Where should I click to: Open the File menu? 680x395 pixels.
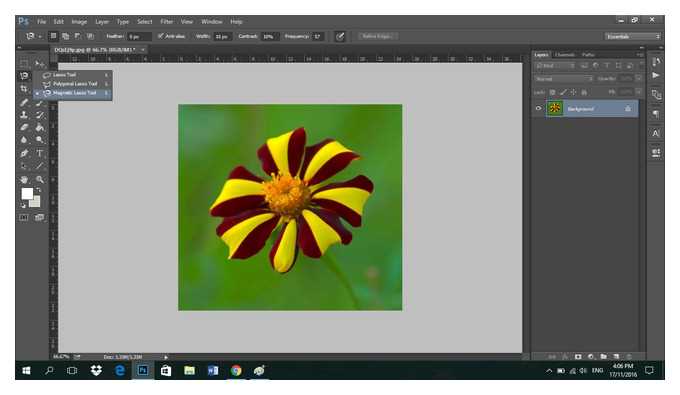pyautogui.click(x=42, y=22)
